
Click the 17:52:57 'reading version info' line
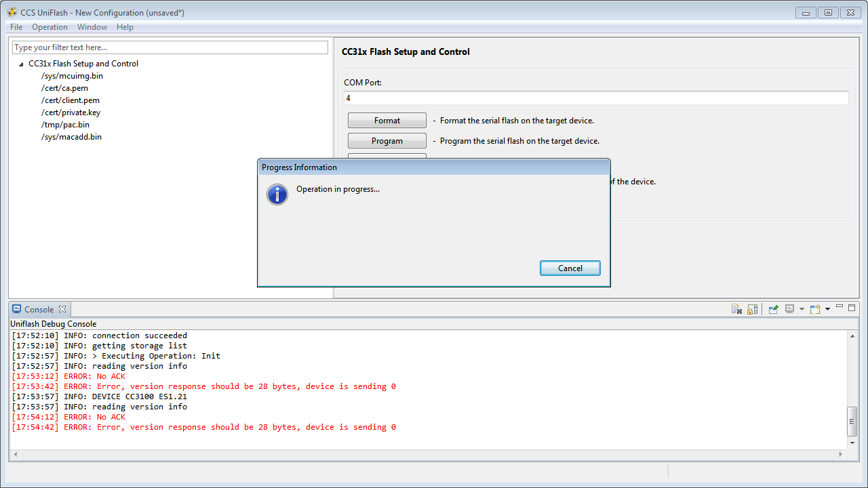tap(100, 366)
